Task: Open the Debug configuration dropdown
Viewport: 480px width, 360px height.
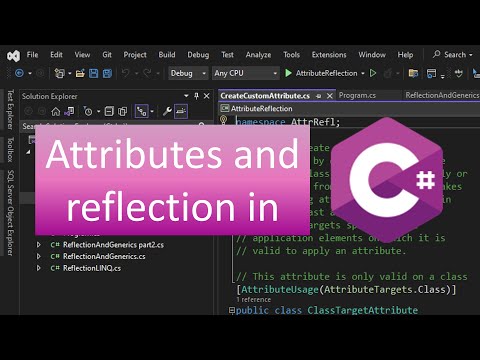Action: (x=188, y=73)
